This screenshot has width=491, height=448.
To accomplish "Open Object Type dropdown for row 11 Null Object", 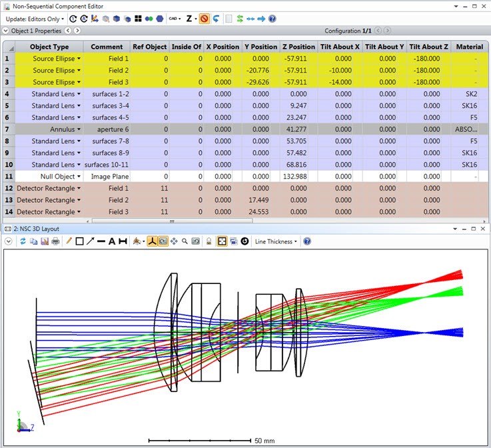I will coord(79,177).
